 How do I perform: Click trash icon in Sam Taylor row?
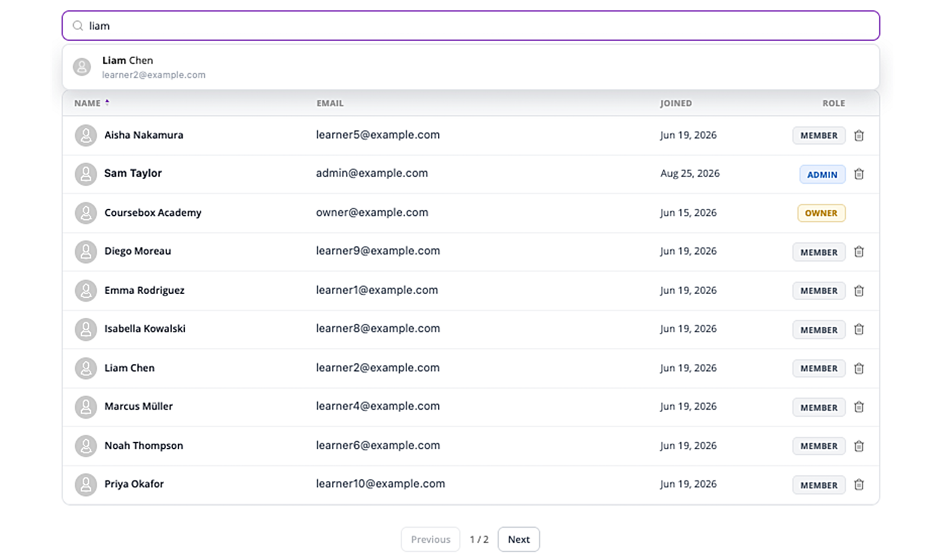tap(859, 174)
